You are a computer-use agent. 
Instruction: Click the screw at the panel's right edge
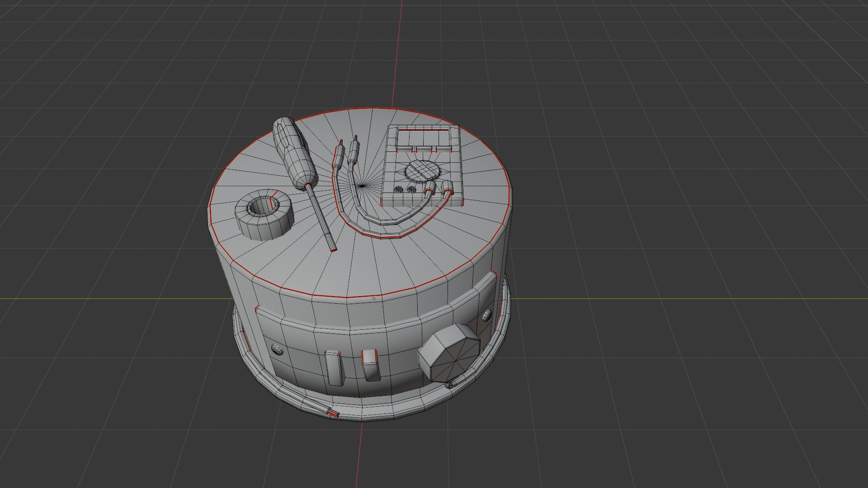[x=487, y=315]
